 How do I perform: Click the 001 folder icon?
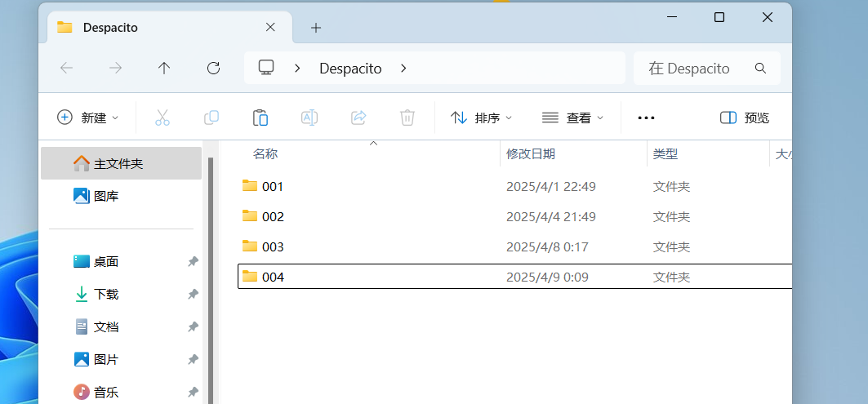250,185
